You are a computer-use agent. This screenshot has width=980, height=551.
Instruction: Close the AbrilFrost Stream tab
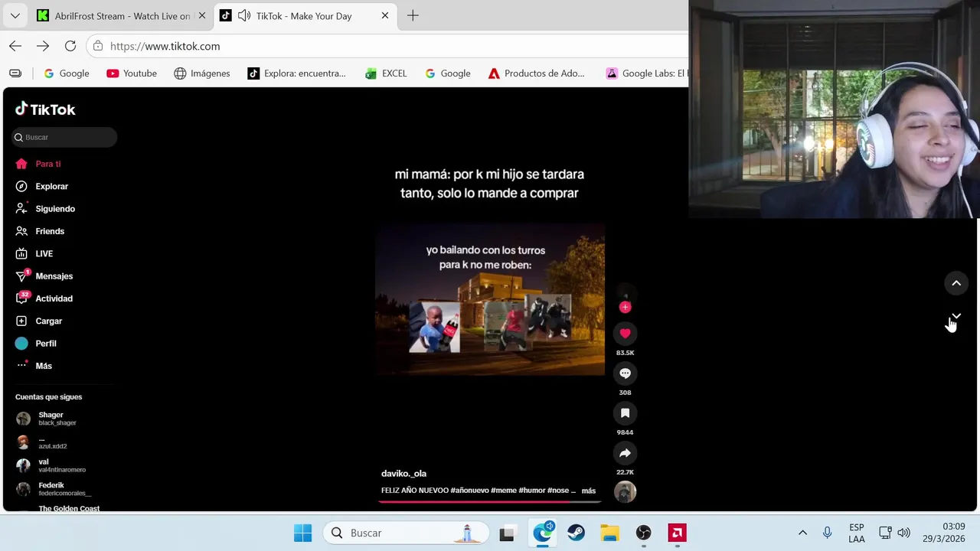[202, 15]
